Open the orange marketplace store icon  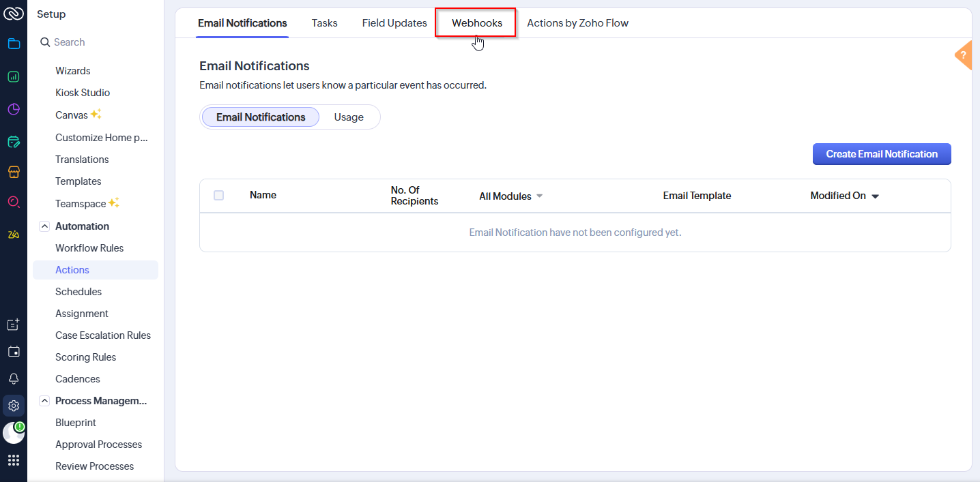(14, 172)
